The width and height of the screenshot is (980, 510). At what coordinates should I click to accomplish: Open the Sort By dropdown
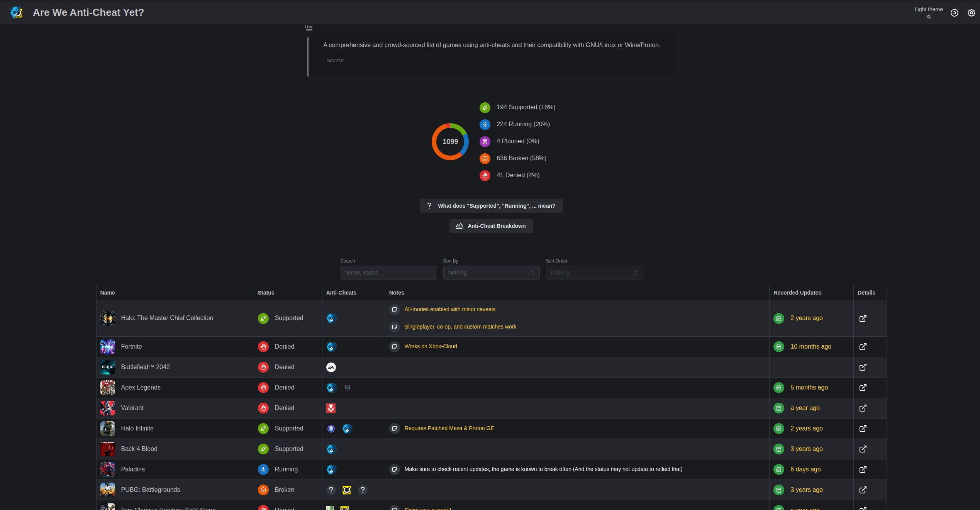pyautogui.click(x=491, y=273)
